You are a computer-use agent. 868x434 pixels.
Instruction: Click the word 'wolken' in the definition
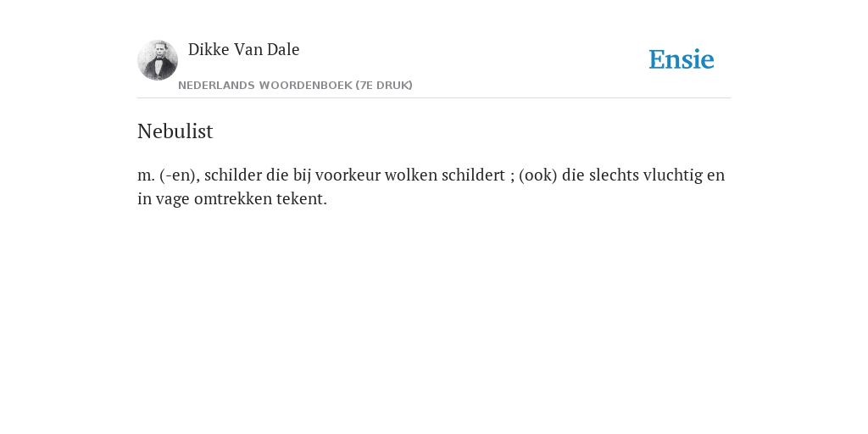411,175
